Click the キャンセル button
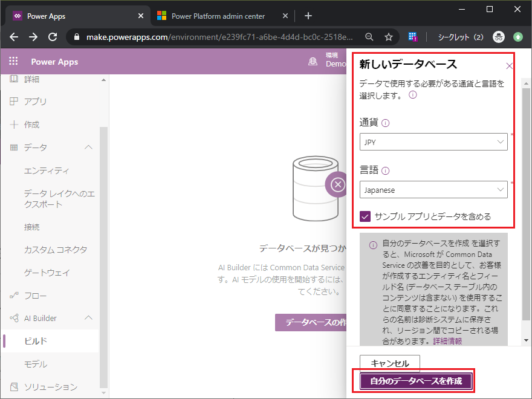Viewport: 532px width, 399px height. click(390, 363)
